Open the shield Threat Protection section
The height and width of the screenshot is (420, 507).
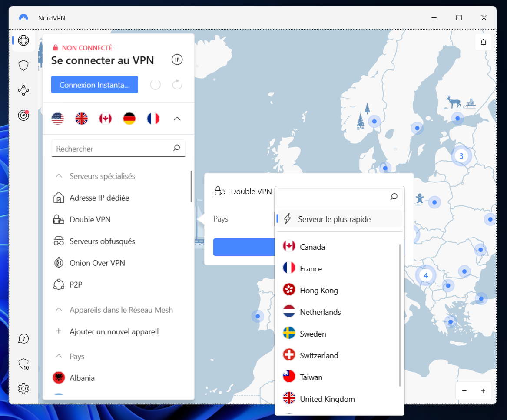23,65
